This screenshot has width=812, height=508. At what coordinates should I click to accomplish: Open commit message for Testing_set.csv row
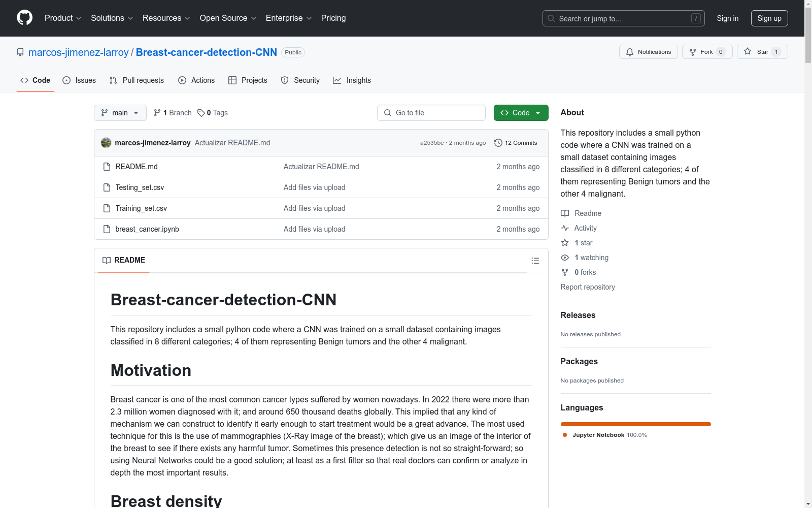[x=315, y=187]
